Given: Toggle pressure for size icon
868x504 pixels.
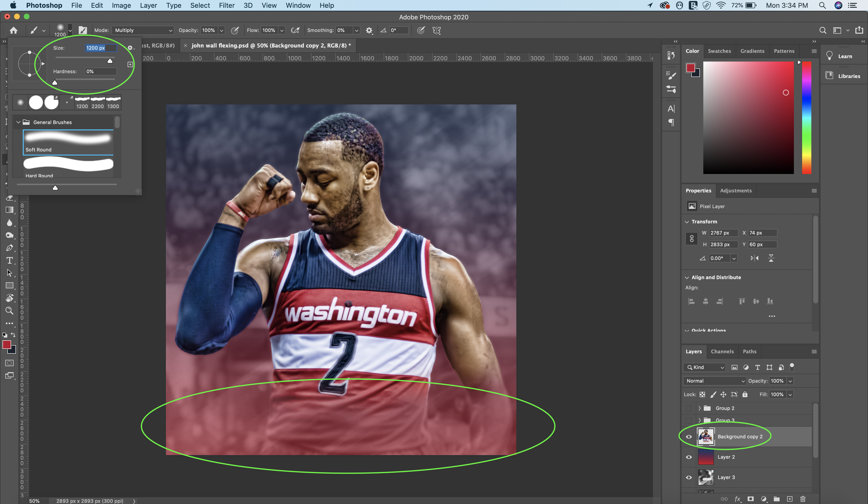Looking at the screenshot, I should tap(421, 30).
